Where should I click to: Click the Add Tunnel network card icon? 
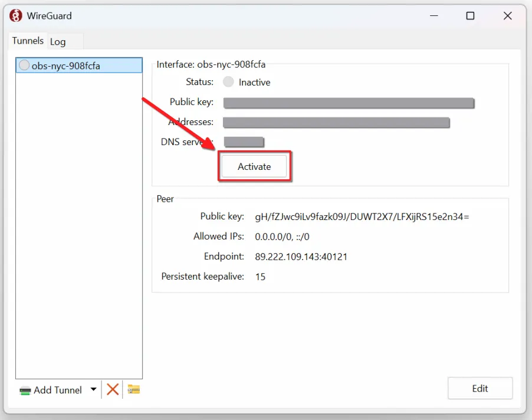coord(25,390)
